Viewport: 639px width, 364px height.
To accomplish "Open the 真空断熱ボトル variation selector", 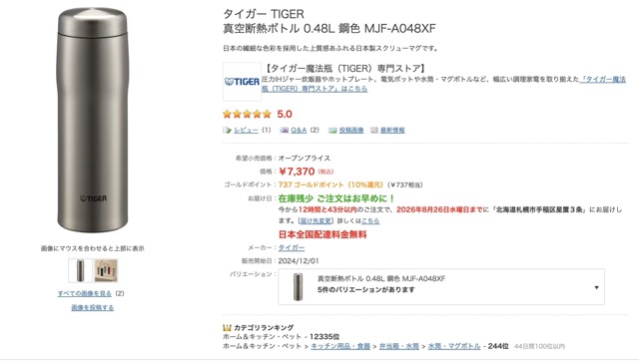I will tap(441, 286).
